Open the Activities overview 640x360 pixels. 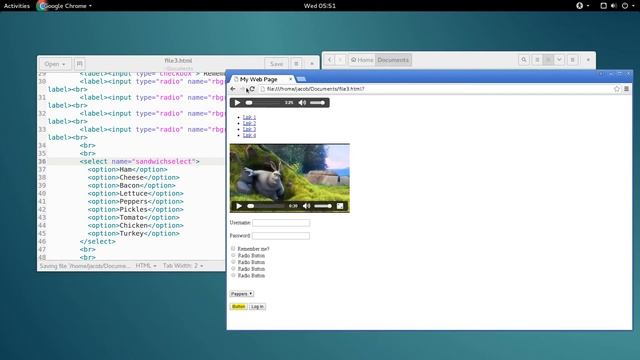pyautogui.click(x=17, y=6)
